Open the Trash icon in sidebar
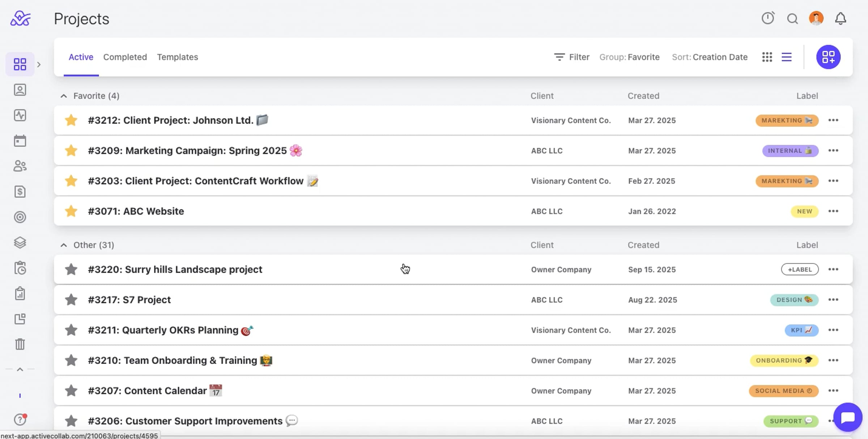This screenshot has width=868, height=439. (20, 344)
